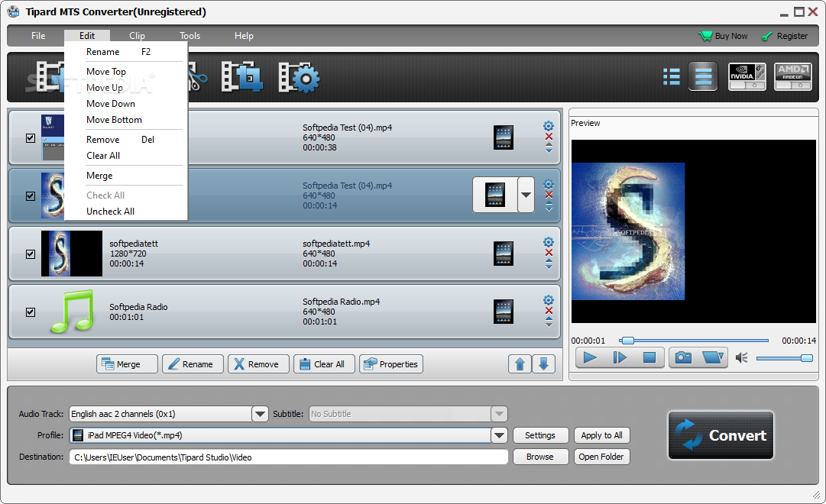Screen dimensions: 826x504
Task: Click Open Folder button
Action: click(601, 457)
